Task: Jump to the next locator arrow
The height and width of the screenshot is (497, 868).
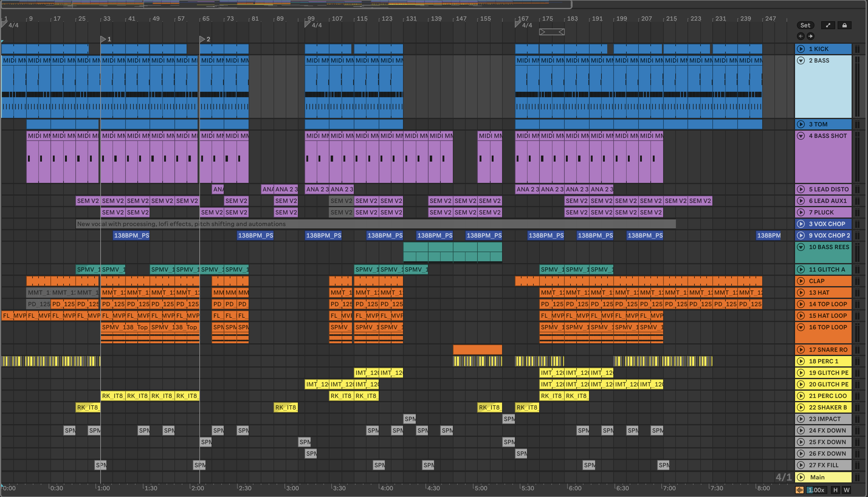Action: coord(810,36)
